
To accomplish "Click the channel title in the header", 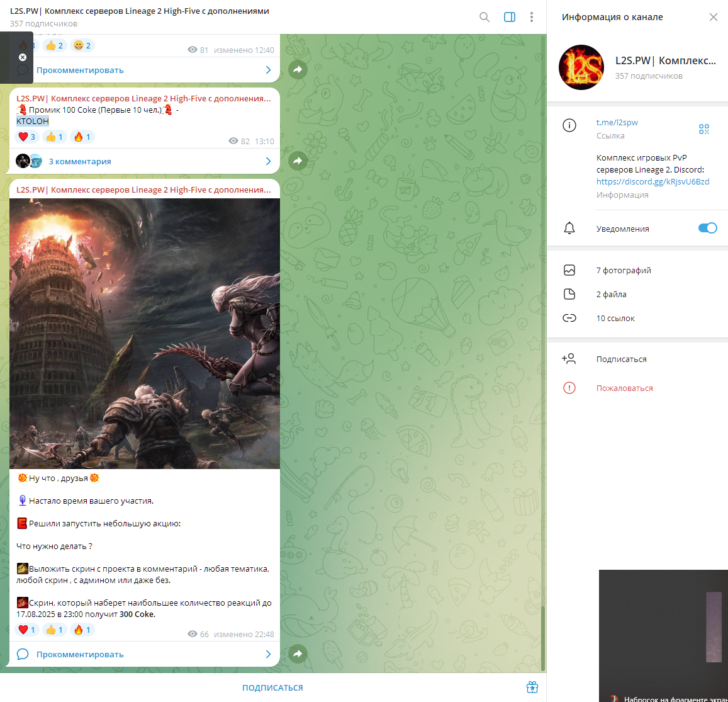I will tap(139, 11).
